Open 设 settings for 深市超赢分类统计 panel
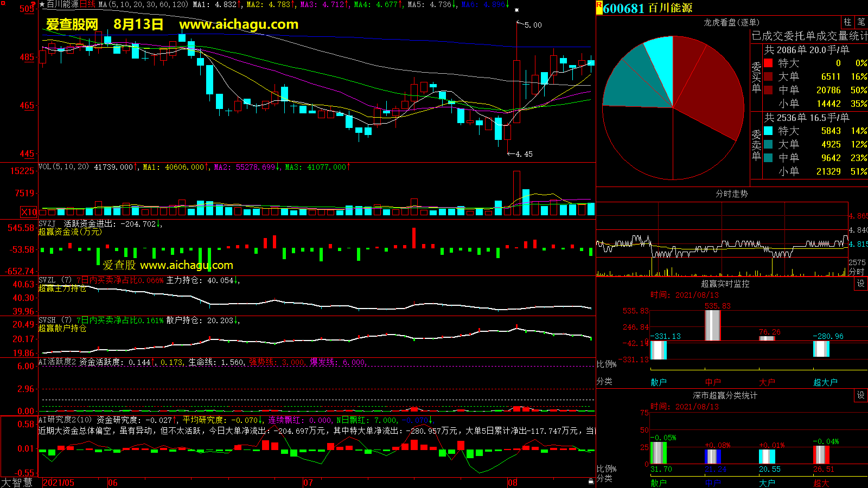Screen dimensions: 868x488 point(861,395)
